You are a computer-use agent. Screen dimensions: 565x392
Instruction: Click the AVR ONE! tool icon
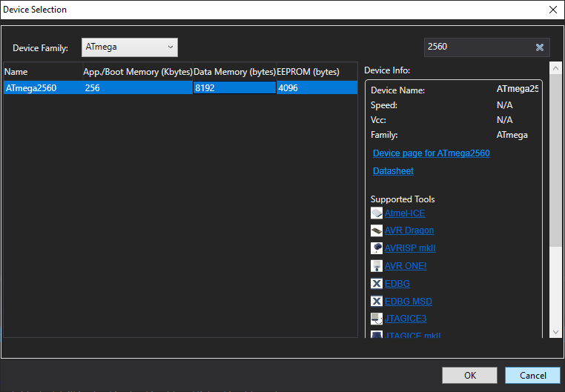click(x=377, y=265)
